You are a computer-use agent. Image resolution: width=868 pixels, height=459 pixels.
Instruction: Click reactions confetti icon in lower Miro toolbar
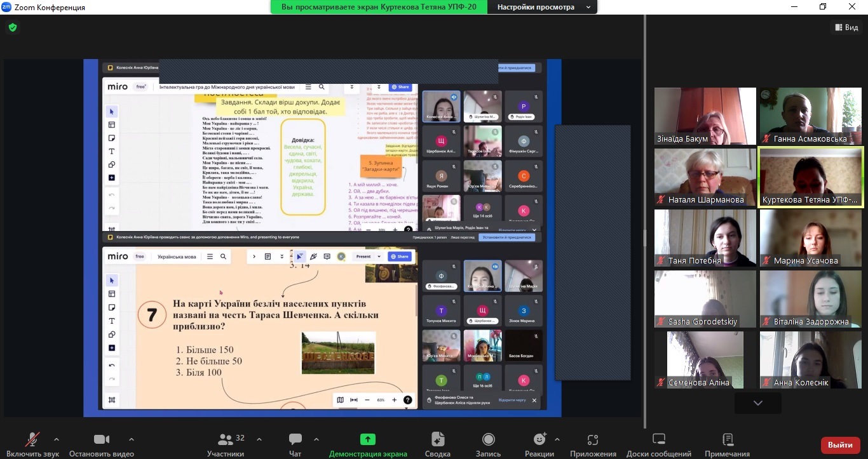tap(313, 256)
